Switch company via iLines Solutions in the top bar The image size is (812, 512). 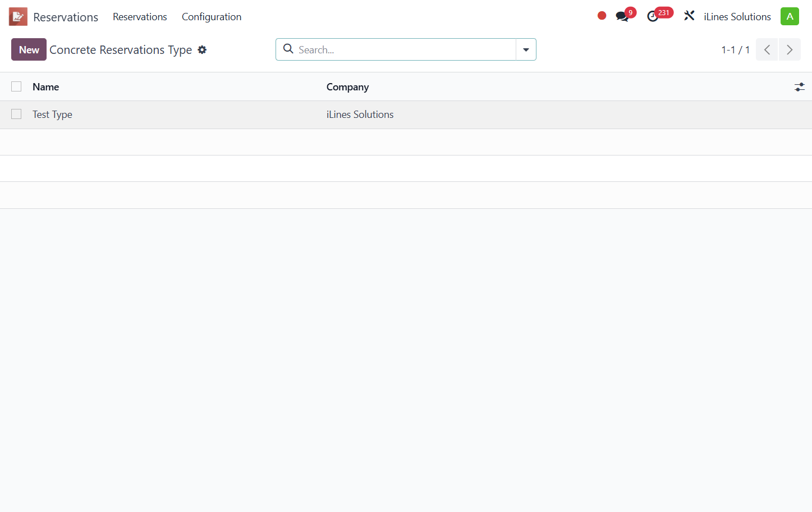click(x=737, y=17)
